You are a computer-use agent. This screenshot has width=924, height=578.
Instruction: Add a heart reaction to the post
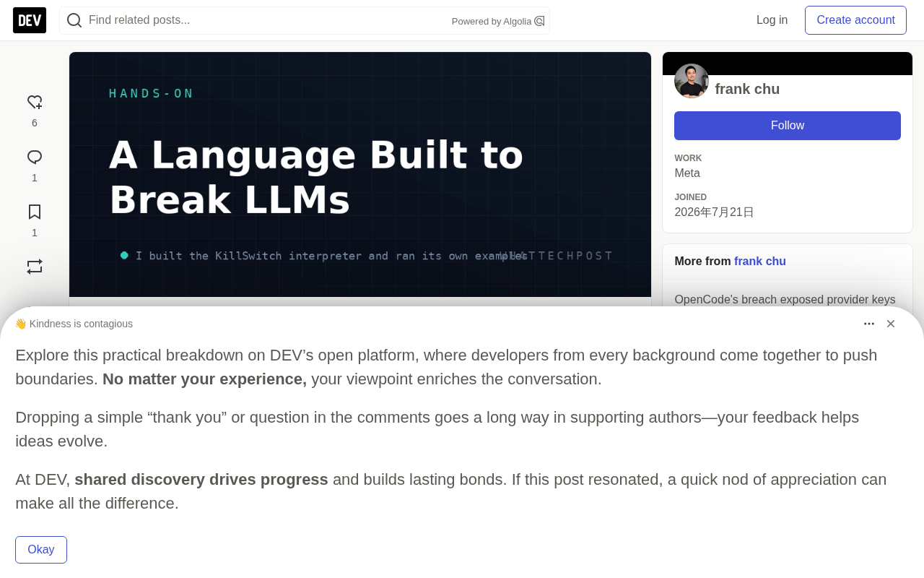(x=35, y=103)
